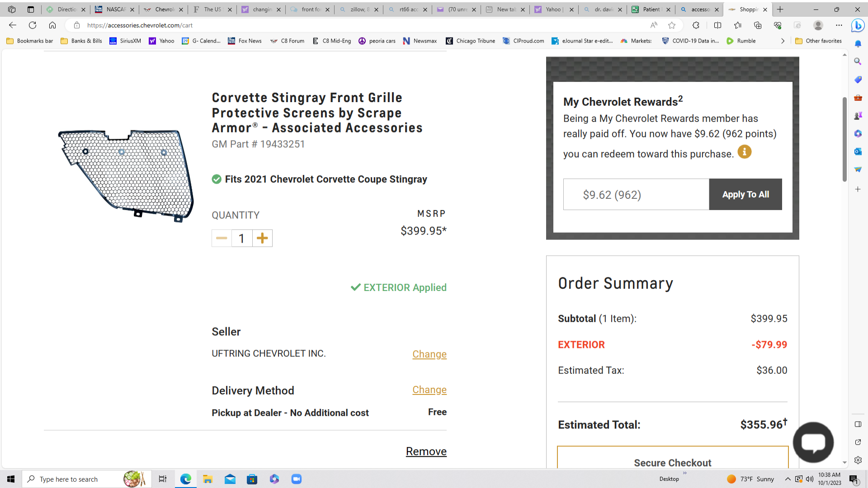Image resolution: width=868 pixels, height=488 pixels.
Task: Increase quantity with plus button
Action: click(262, 238)
